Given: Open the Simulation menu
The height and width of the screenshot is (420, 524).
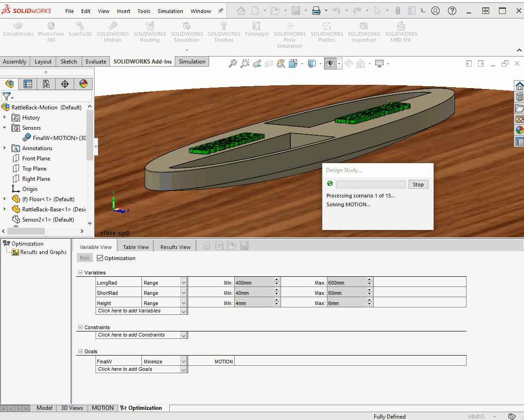Looking at the screenshot, I should (170, 11).
